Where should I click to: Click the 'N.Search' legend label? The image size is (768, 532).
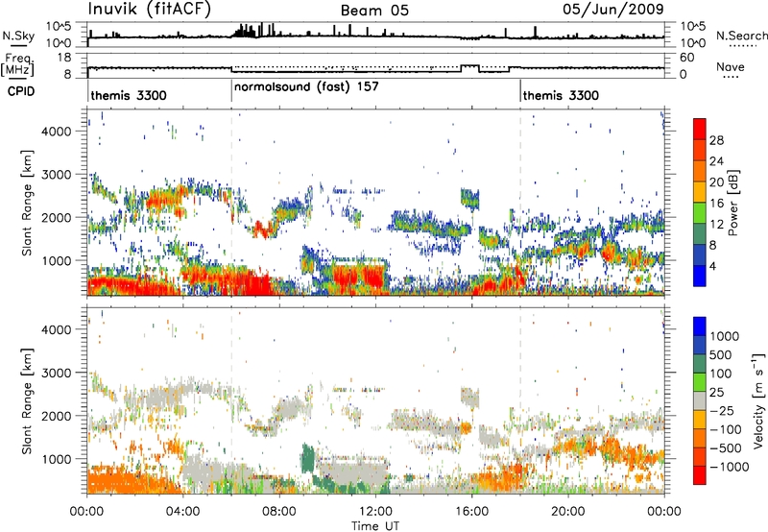pyautogui.click(x=742, y=36)
